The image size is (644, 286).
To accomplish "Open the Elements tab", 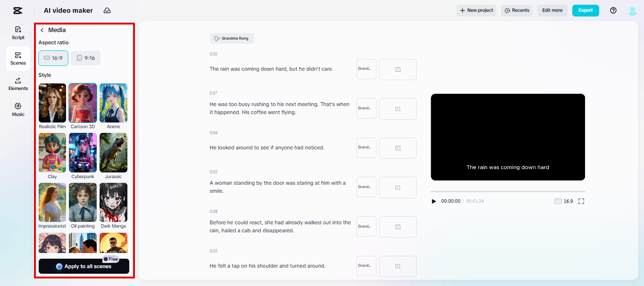I will 18,84.
